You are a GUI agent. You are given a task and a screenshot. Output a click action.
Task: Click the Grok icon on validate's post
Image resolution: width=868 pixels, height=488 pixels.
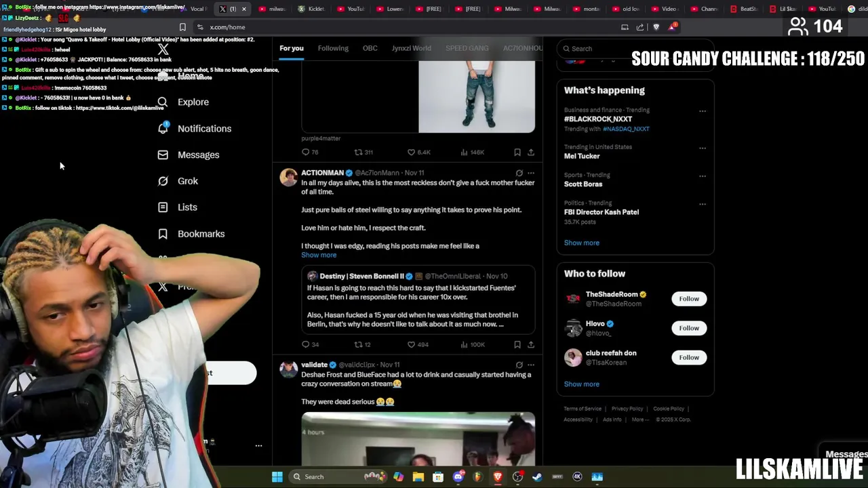(519, 365)
